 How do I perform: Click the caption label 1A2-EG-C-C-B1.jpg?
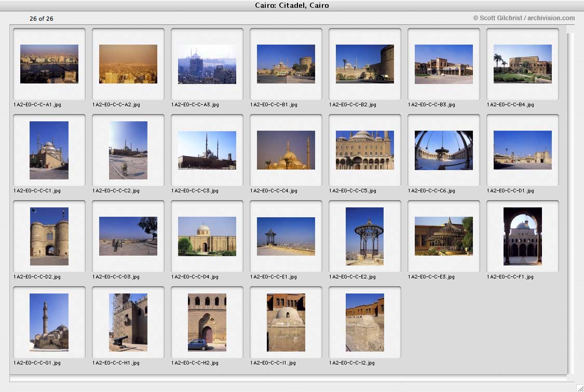coord(274,105)
